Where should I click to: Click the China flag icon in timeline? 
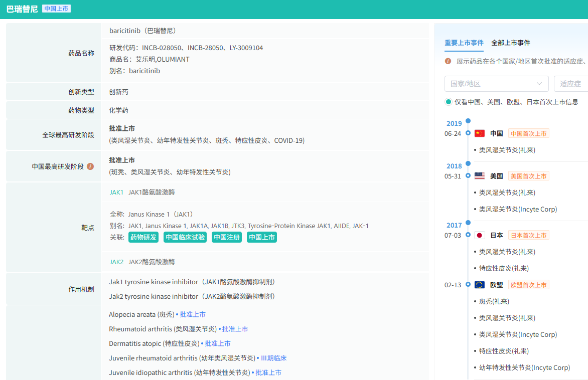coord(480,133)
